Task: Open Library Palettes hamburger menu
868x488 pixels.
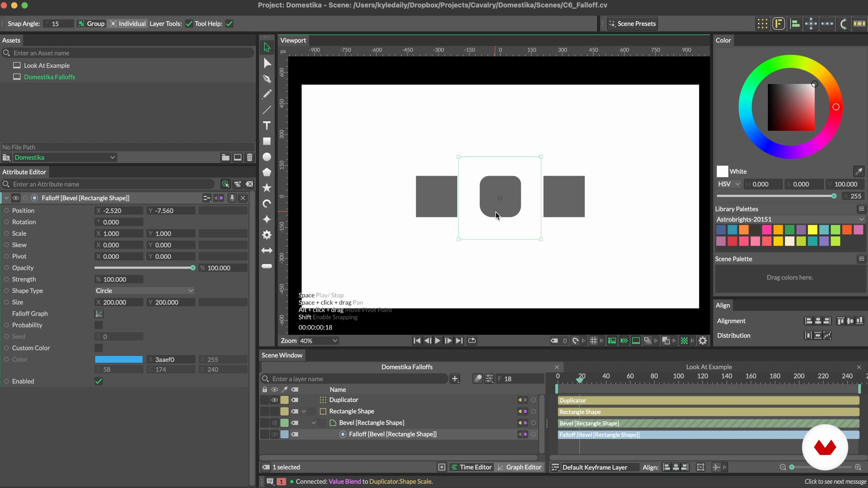Action: tap(862, 209)
